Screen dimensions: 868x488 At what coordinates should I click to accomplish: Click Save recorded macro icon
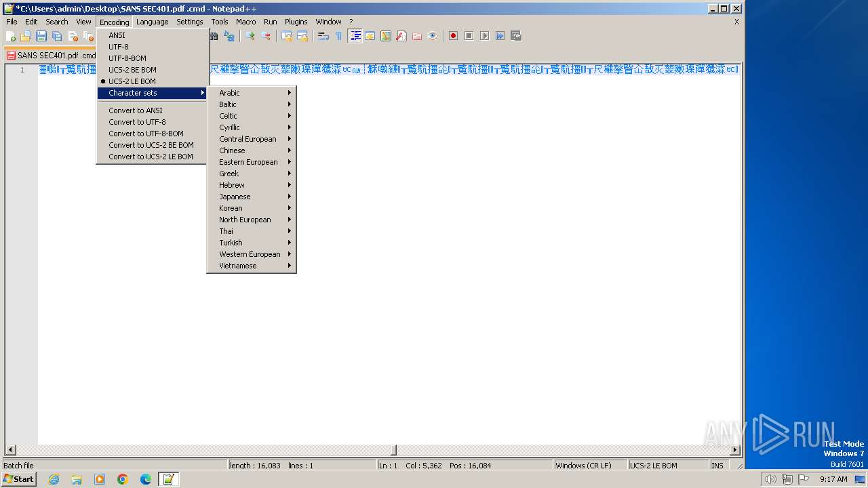coord(516,36)
